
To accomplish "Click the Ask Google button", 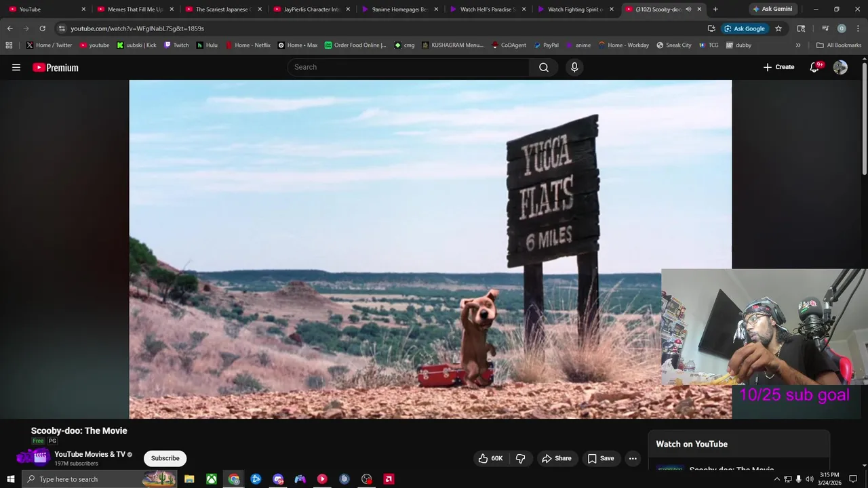I will click(744, 28).
